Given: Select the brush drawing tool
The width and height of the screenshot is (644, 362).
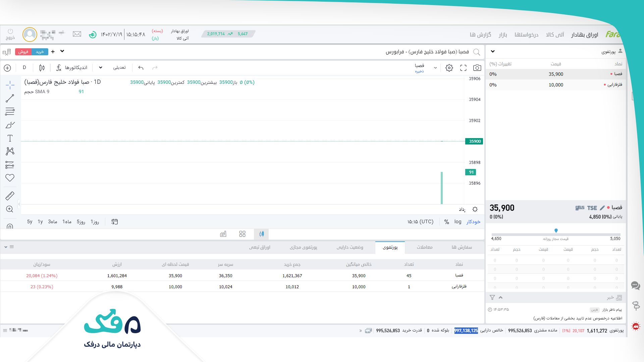Looking at the screenshot, I should click(x=10, y=125).
